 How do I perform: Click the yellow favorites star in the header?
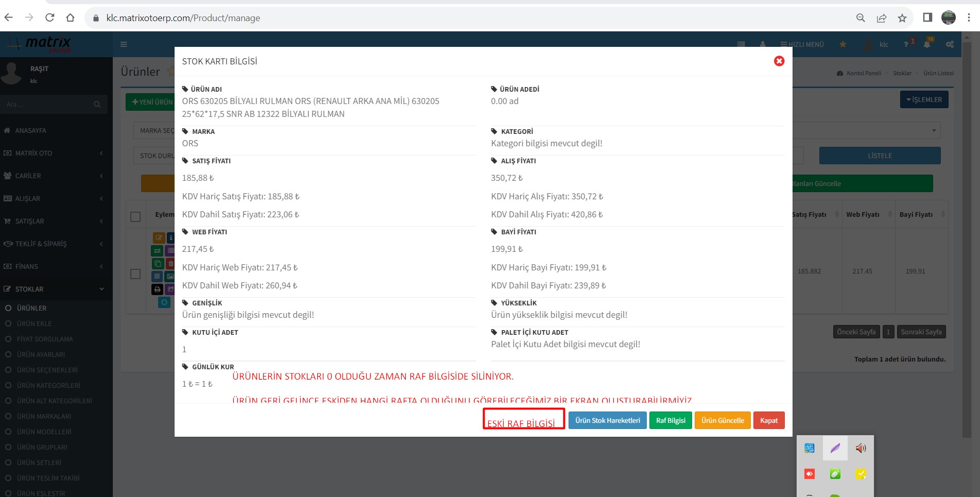tap(843, 44)
